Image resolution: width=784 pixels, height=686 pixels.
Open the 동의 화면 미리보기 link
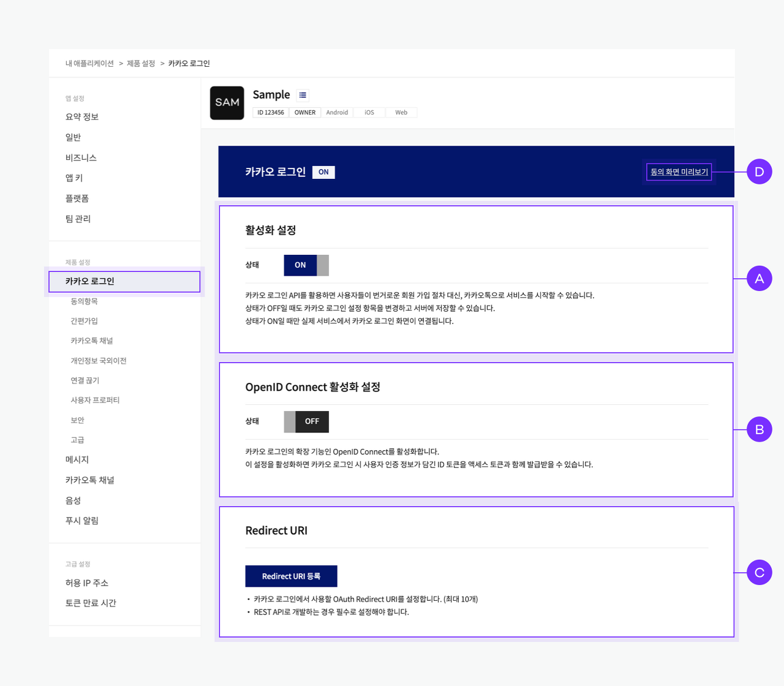pyautogui.click(x=679, y=172)
